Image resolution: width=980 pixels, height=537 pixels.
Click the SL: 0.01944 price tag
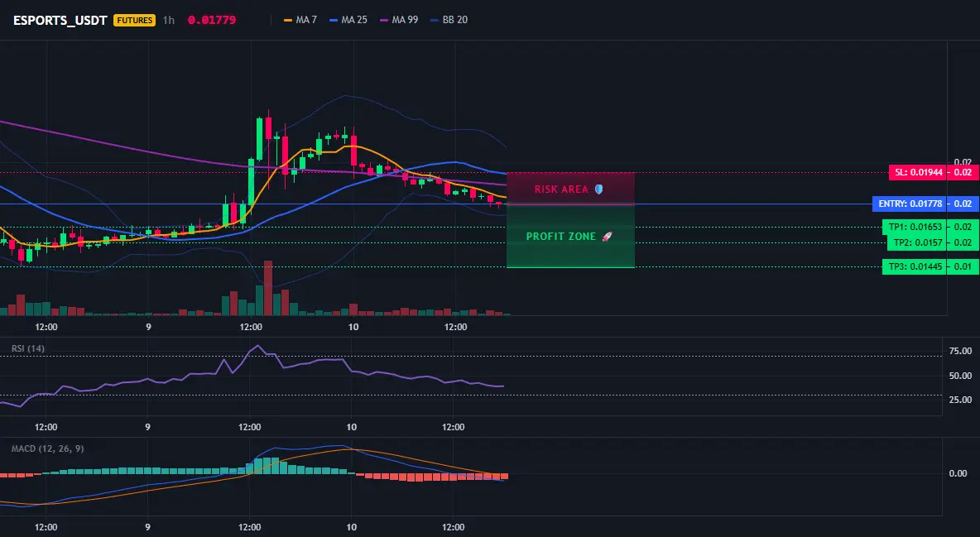(917, 173)
